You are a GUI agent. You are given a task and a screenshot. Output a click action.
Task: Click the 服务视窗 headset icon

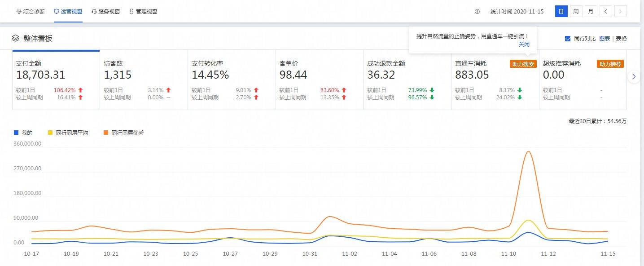[x=94, y=12]
